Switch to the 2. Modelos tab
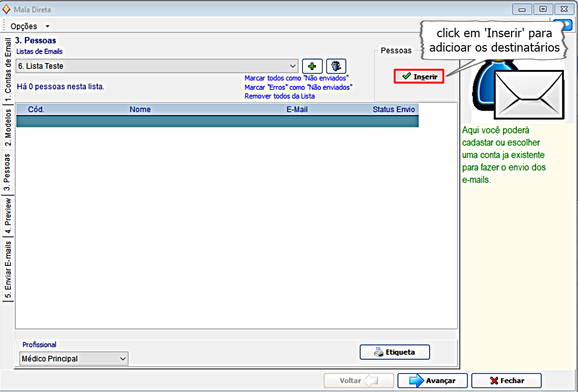This screenshot has height=392, width=578. click(8, 127)
